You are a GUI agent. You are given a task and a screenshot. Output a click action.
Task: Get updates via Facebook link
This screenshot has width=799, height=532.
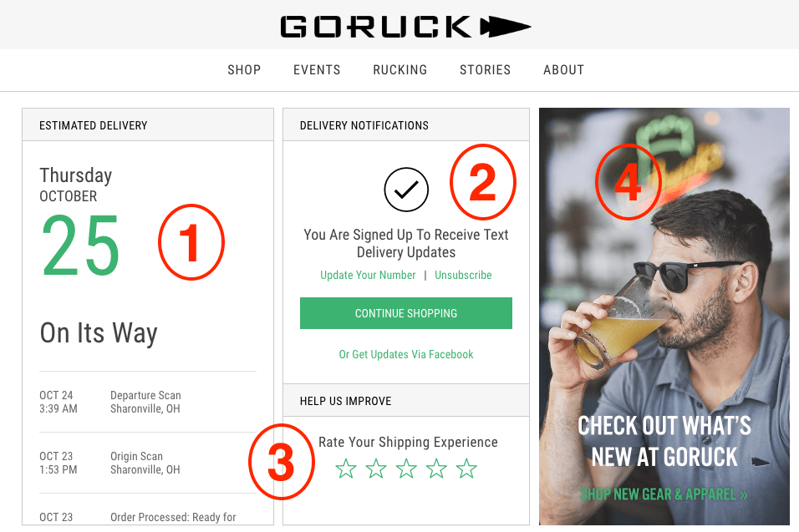(406, 354)
